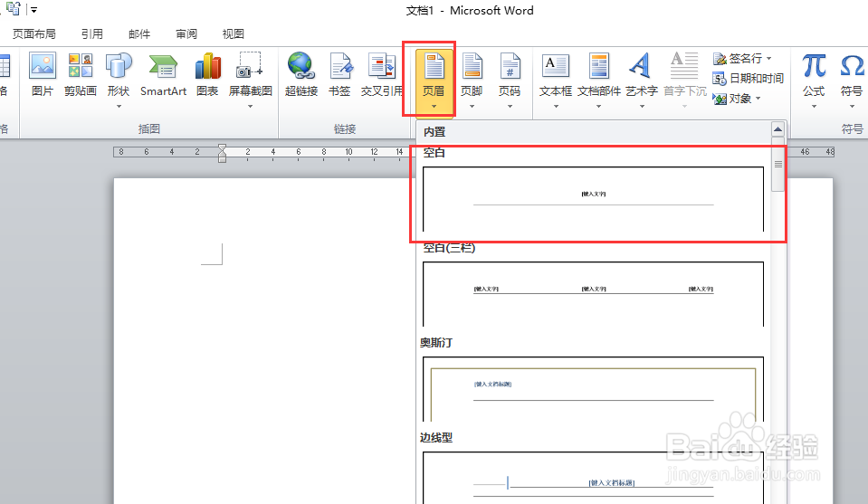Expand the Footer (页脚) dropdown arrow
Viewport: 868px width, 504px height.
(x=472, y=106)
